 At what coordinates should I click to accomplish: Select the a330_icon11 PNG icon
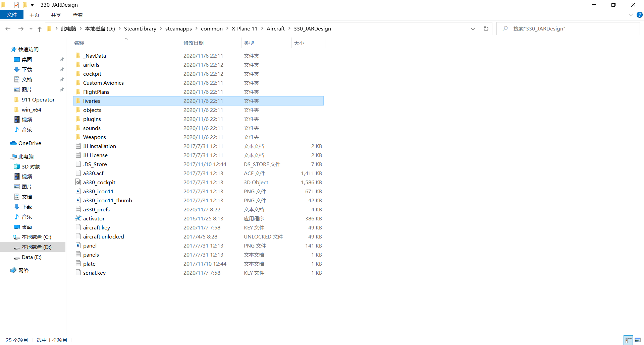78,191
